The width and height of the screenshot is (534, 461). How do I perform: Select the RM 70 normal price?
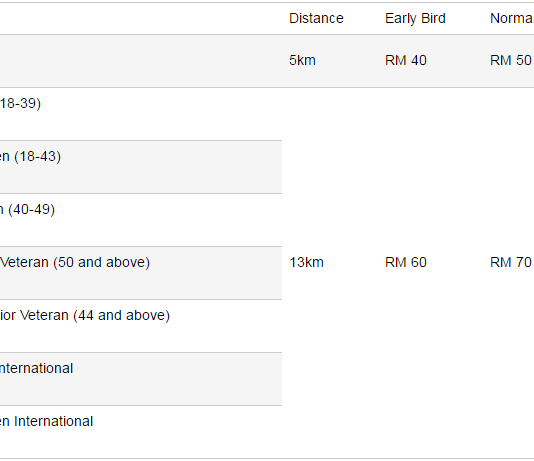click(511, 263)
